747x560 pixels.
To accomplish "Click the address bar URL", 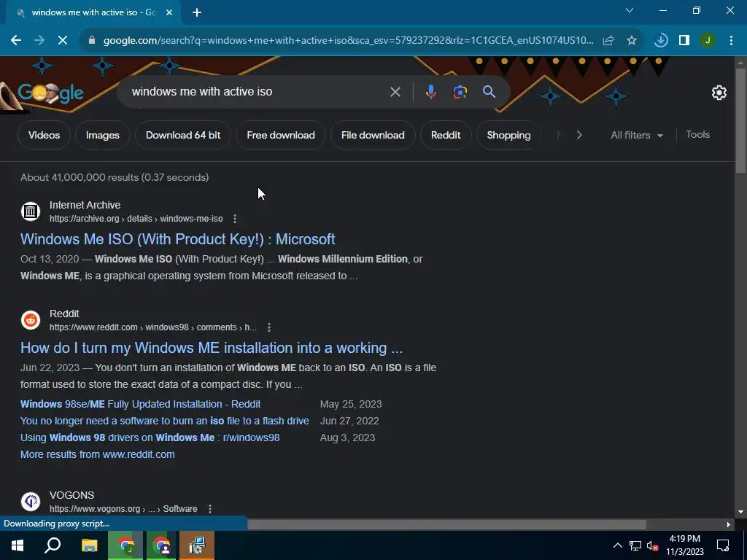I will [348, 41].
